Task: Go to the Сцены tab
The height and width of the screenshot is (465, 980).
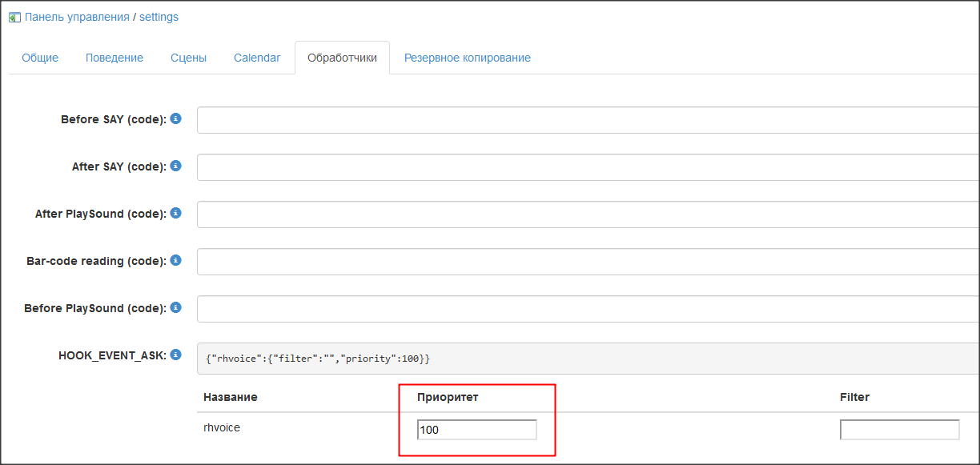Action: pos(188,58)
